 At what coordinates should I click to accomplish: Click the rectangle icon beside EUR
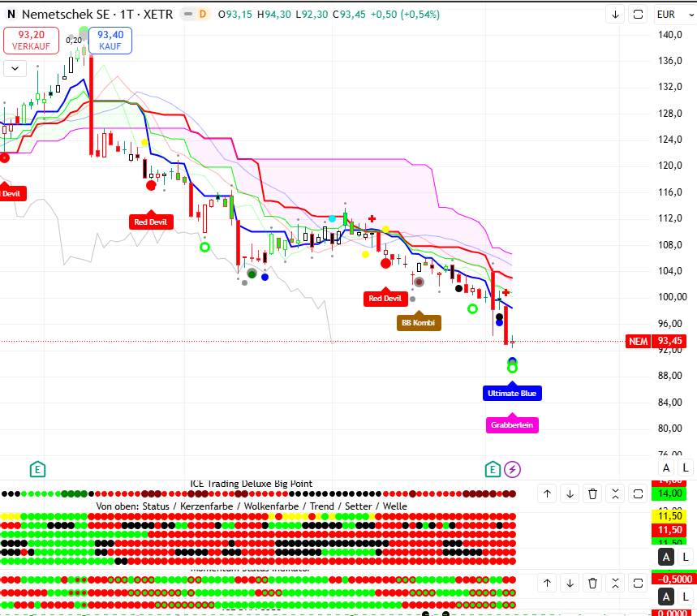pyautogui.click(x=638, y=14)
